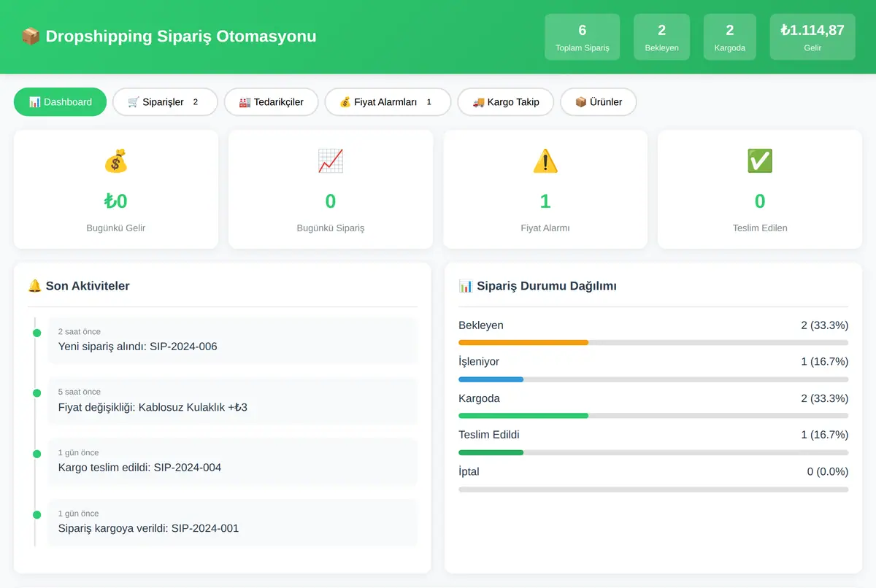Click the box icon on the Ürünler tab
Image resolution: width=876 pixels, height=588 pixels.
click(x=581, y=102)
